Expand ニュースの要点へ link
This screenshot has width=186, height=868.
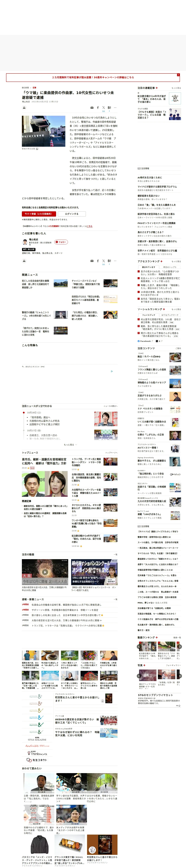click(x=110, y=406)
